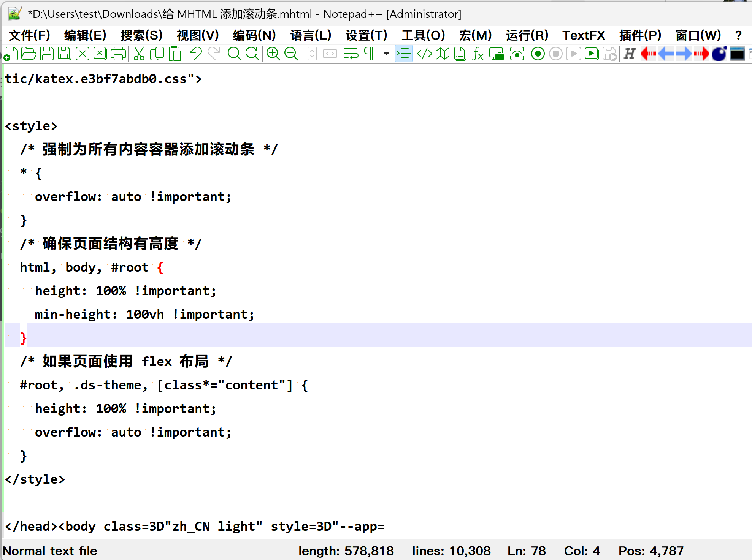Screen dimensions: 752x560
Task: Open the Document Map icon
Action: click(442, 54)
